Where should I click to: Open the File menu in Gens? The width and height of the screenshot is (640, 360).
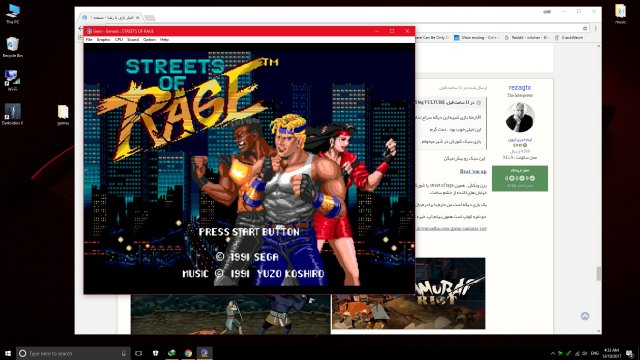[x=89, y=40]
